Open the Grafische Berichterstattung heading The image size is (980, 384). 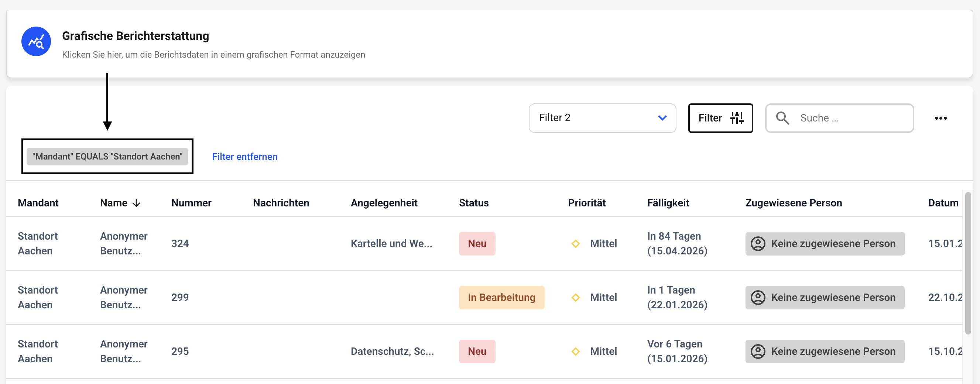pos(136,36)
